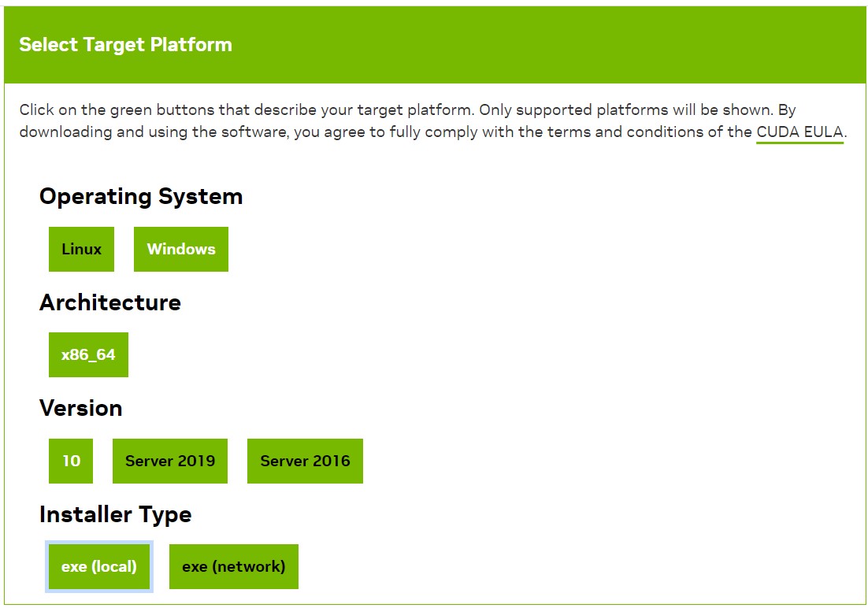The image size is (868, 608).
Task: Select Windows version 10
Action: [71, 461]
